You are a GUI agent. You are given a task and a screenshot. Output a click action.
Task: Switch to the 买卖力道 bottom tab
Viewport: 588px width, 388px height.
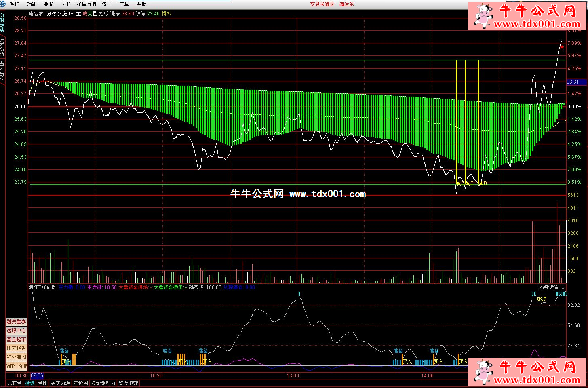[60, 383]
